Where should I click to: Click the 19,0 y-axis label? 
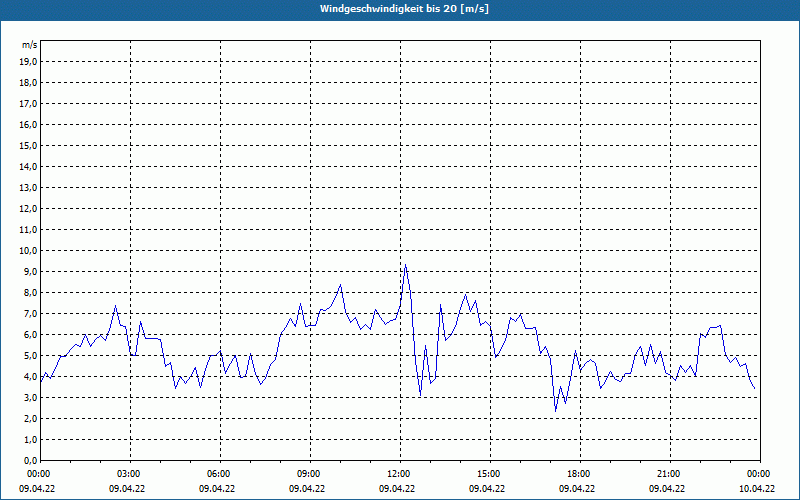[29, 62]
